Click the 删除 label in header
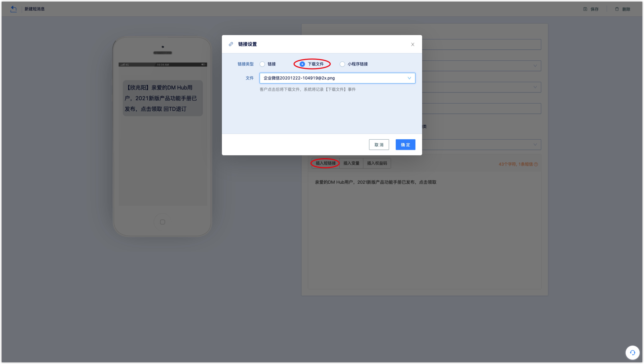This screenshot has width=644, height=364. tap(626, 9)
